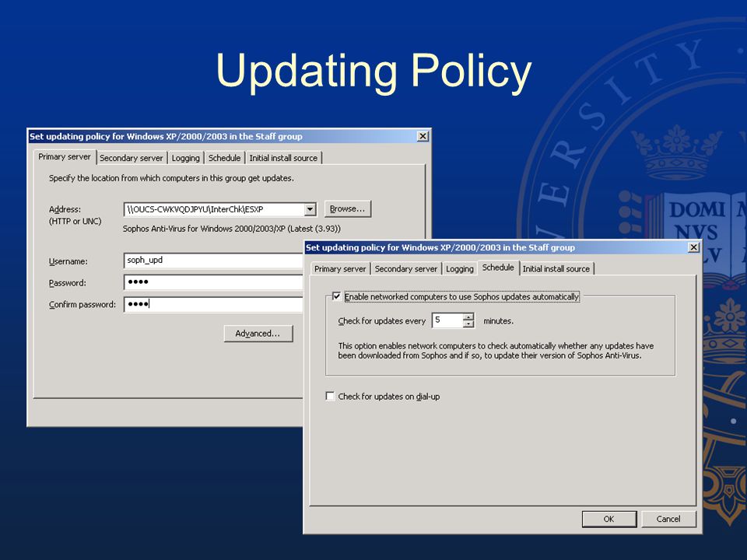Close the front Schedule dialog window
747x560 pixels.
pos(693,247)
